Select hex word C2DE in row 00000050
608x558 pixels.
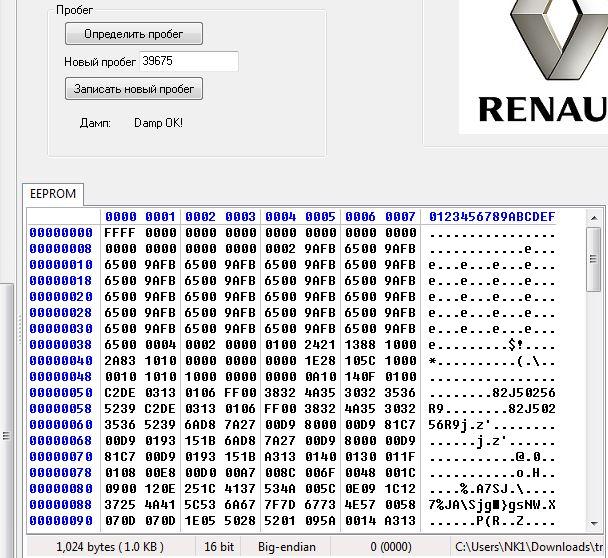click(x=120, y=392)
